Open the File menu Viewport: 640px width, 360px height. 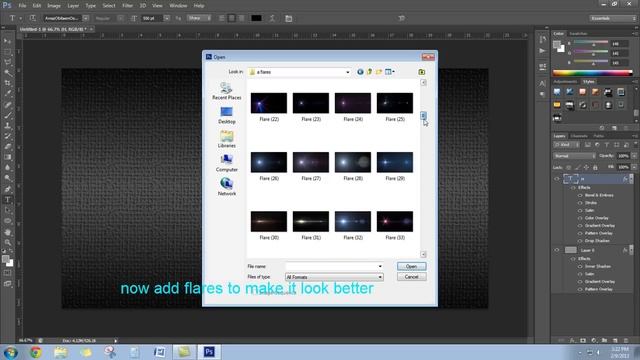pos(22,6)
